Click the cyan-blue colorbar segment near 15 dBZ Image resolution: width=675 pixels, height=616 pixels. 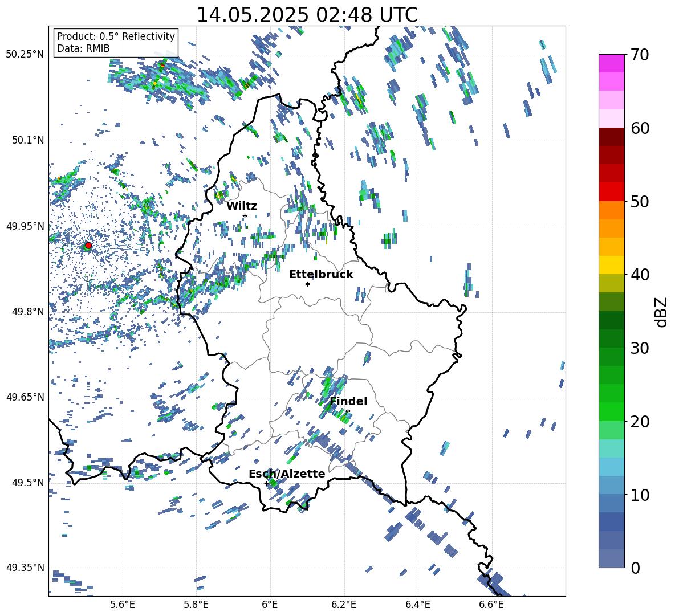click(x=611, y=467)
